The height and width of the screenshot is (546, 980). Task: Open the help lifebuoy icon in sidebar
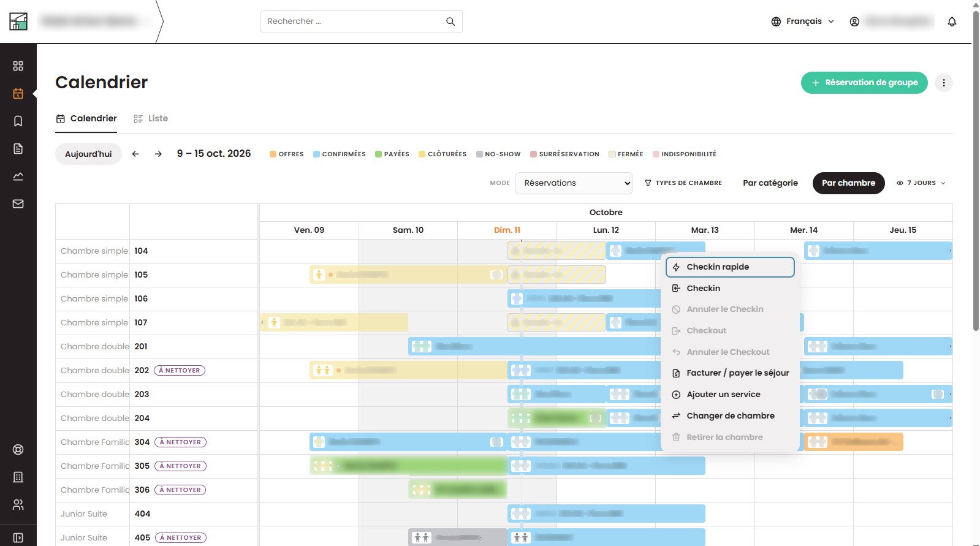pos(18,450)
